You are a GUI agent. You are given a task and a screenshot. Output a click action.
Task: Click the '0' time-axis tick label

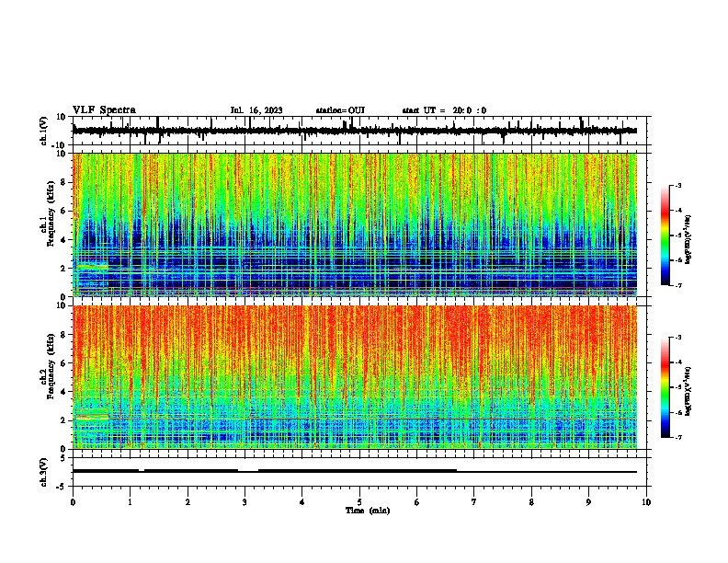point(73,502)
